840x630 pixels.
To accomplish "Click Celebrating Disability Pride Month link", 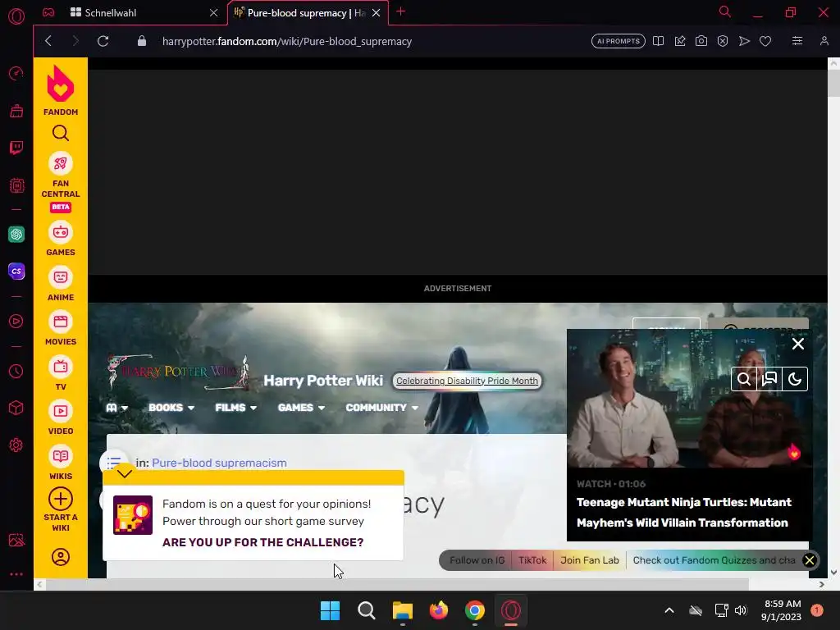I will [x=467, y=381].
